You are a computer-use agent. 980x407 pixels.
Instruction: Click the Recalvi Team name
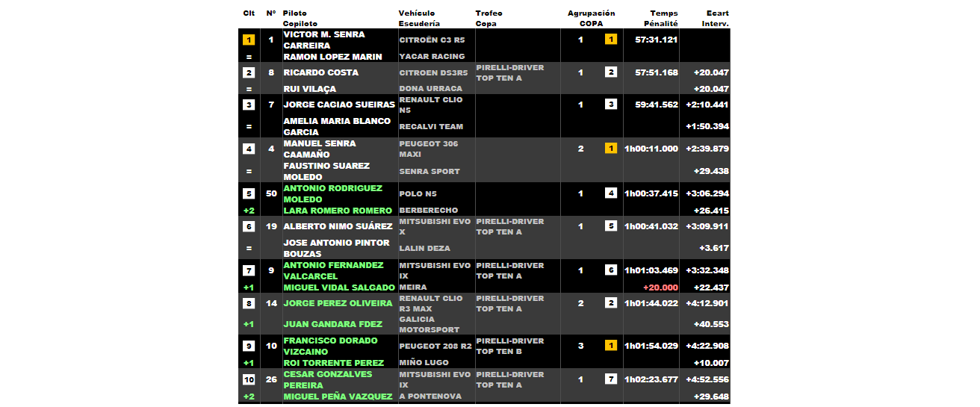click(431, 127)
